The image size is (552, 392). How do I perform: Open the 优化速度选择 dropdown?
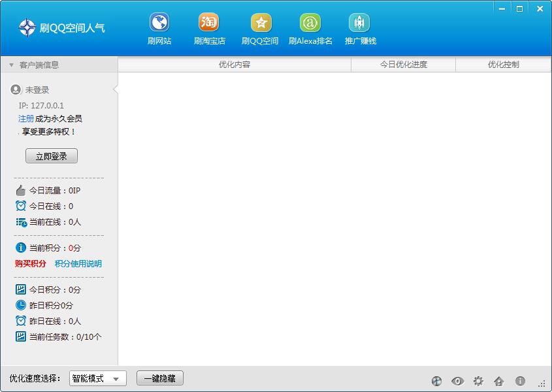98,378
